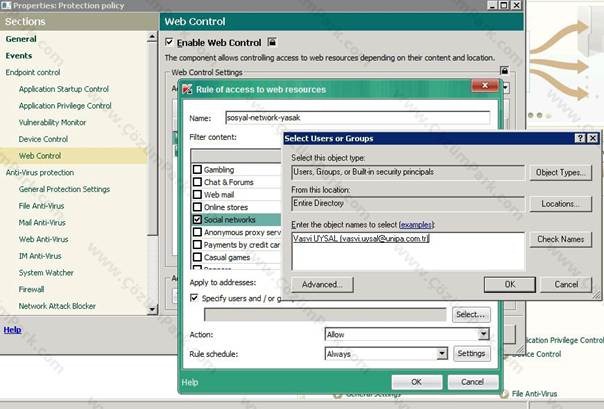Click Check Names button
Image resolution: width=604 pixels, height=409 pixels.
click(x=560, y=239)
